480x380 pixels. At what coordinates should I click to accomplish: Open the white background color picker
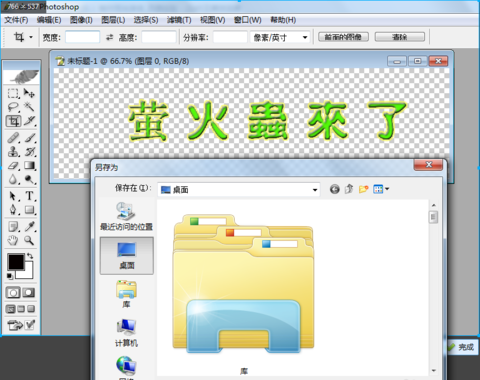click(28, 273)
